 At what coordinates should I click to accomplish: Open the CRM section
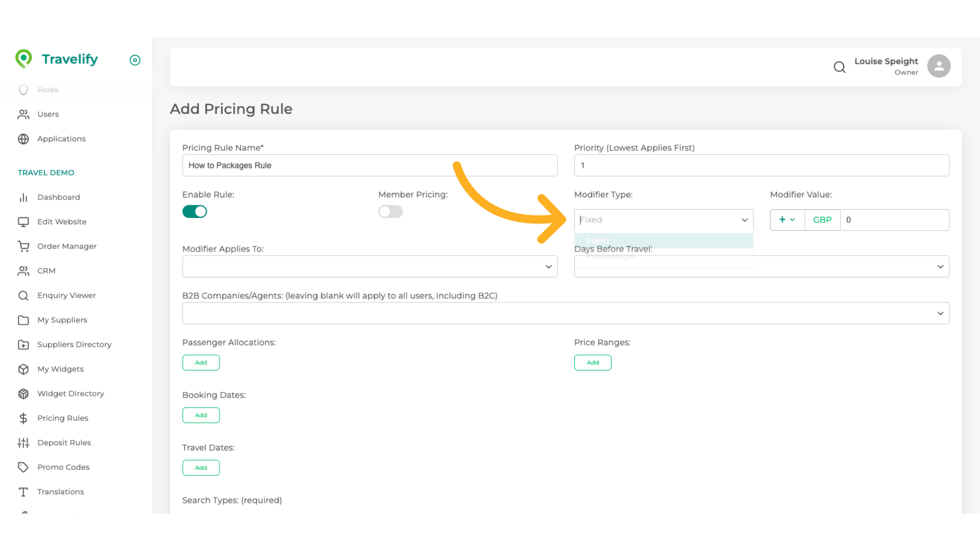[x=46, y=270]
